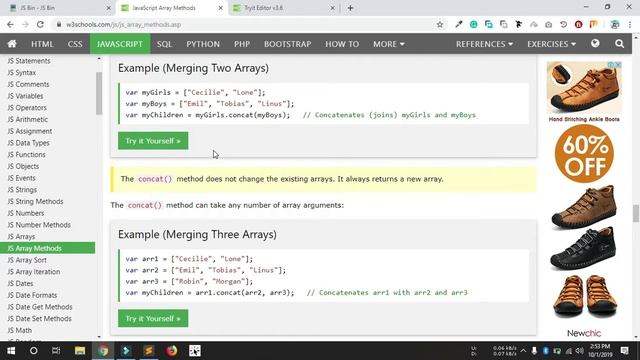Viewport: 640px width, 360px height.
Task: Go to W3Schools home icon
Action: (x=12, y=44)
